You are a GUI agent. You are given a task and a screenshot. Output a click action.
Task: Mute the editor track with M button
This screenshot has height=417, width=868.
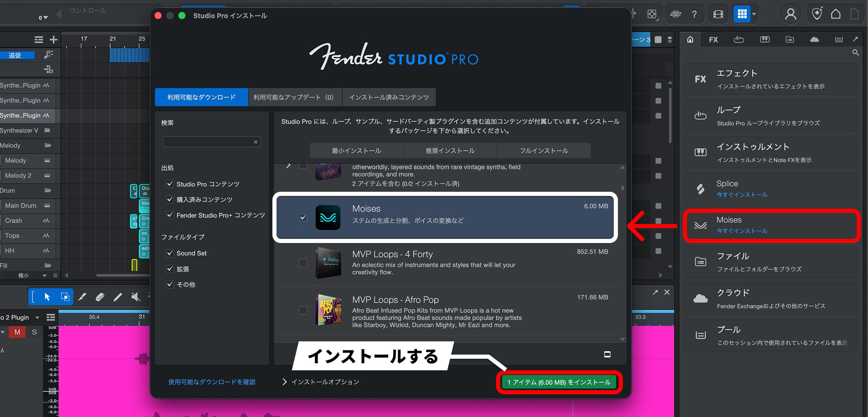tap(17, 332)
